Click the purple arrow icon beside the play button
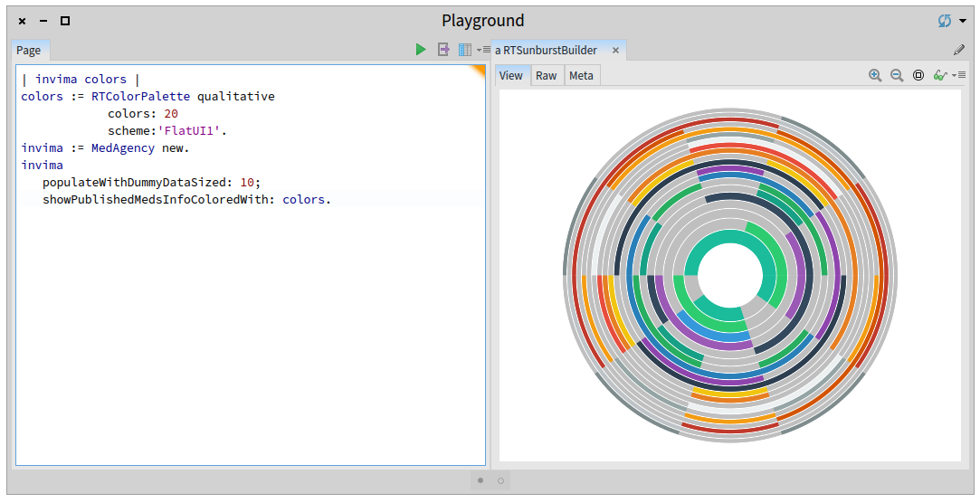 (x=443, y=50)
